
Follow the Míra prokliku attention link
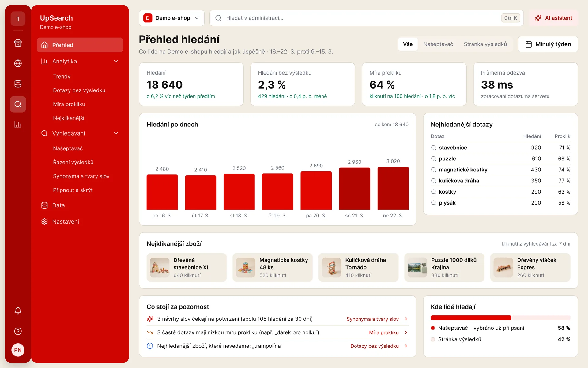pyautogui.click(x=384, y=332)
